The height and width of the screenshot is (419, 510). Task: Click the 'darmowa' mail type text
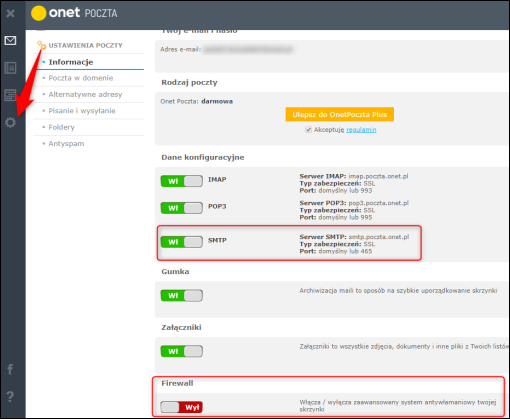(217, 101)
